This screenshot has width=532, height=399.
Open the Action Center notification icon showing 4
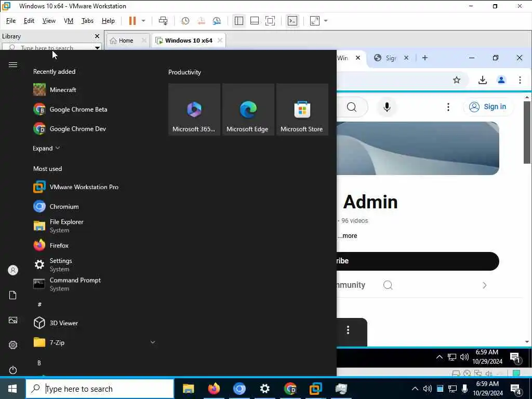(516, 389)
